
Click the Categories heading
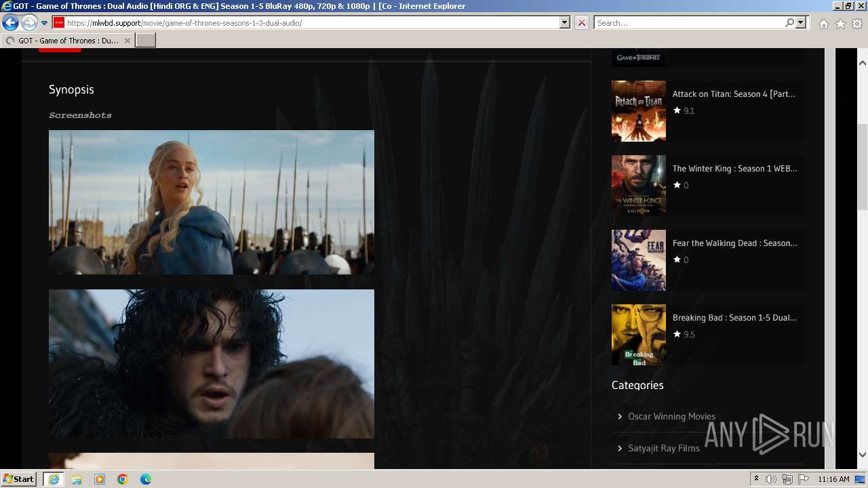tap(637, 385)
